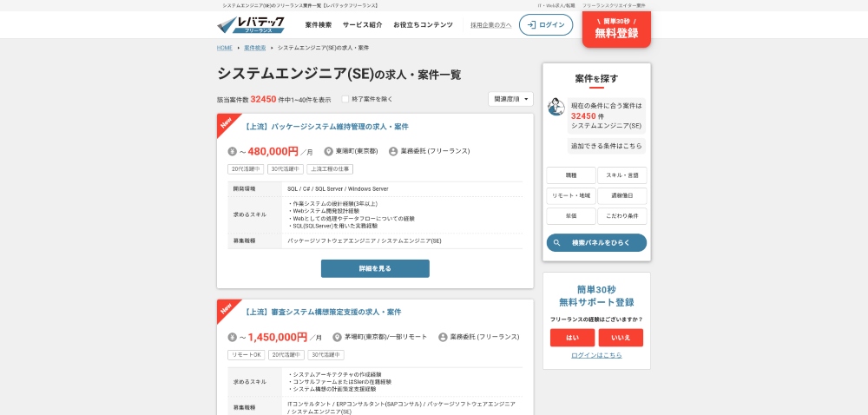Open the IT・Web求人/転職 top link

556,5
